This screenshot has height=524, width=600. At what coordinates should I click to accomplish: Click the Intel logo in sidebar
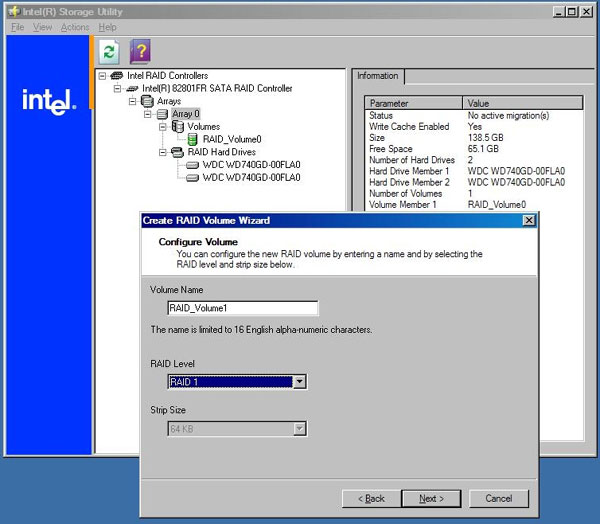click(49, 101)
